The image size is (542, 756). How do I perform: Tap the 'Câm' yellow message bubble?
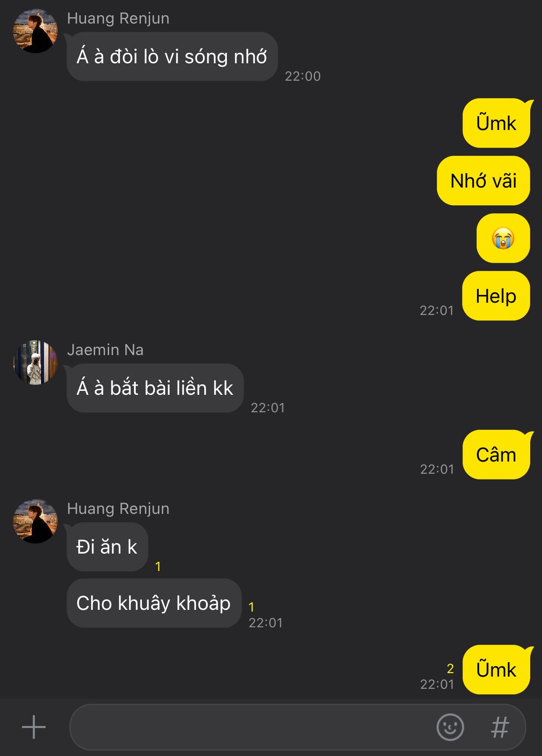click(497, 455)
